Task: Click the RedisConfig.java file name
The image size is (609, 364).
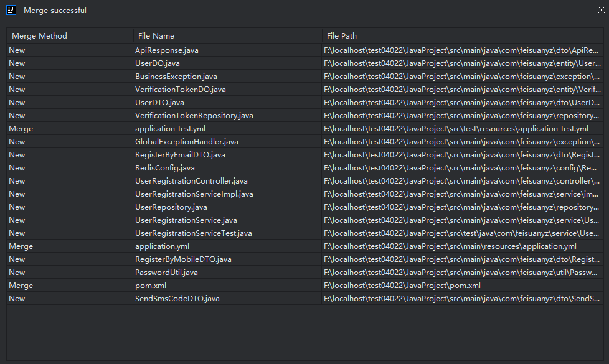Action: (x=165, y=168)
